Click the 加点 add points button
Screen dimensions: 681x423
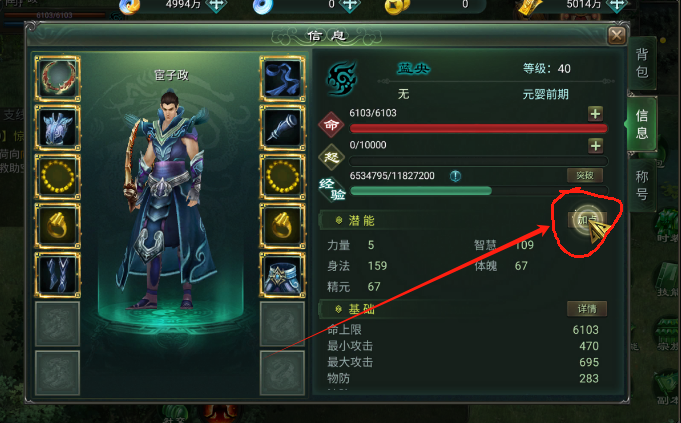(587, 220)
